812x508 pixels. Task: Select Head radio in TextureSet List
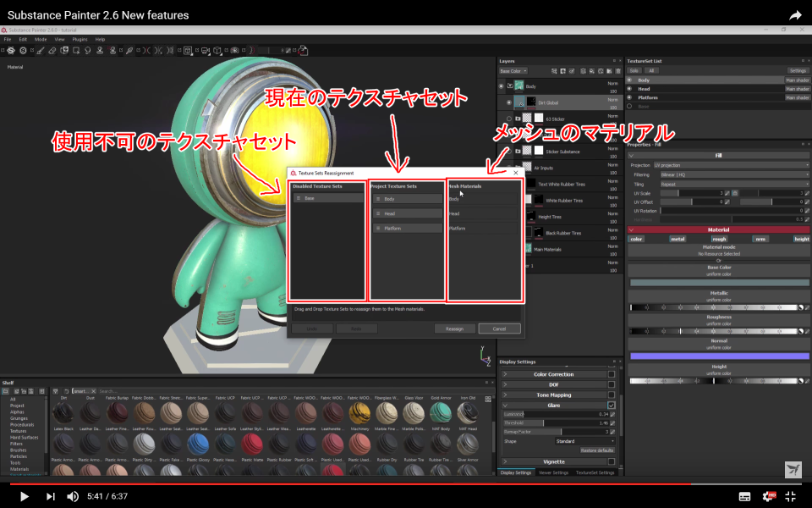click(x=629, y=89)
